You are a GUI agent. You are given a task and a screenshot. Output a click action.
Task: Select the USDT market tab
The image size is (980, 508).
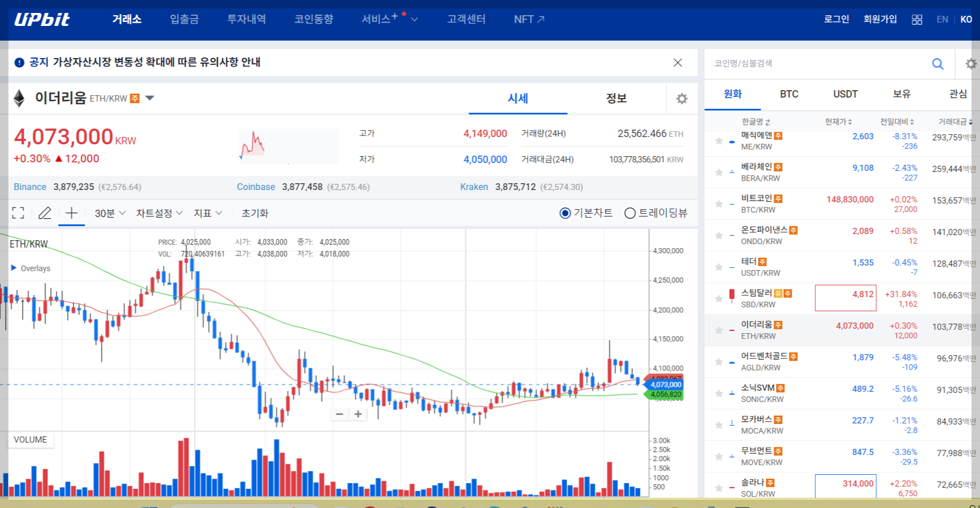pyautogui.click(x=845, y=94)
